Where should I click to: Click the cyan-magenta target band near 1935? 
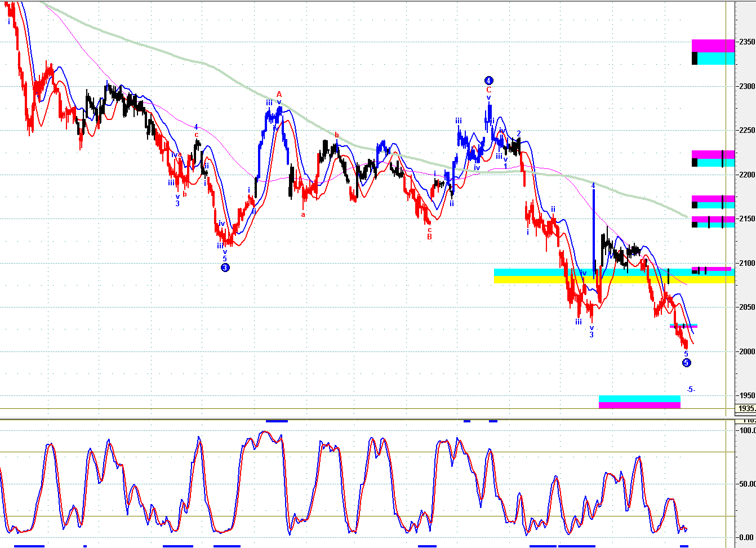coord(639,402)
